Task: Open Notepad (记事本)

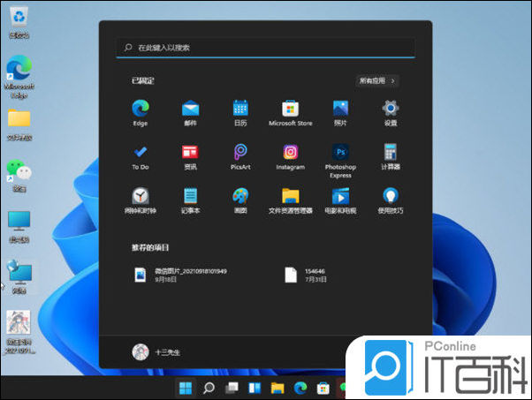Action: 190,200
